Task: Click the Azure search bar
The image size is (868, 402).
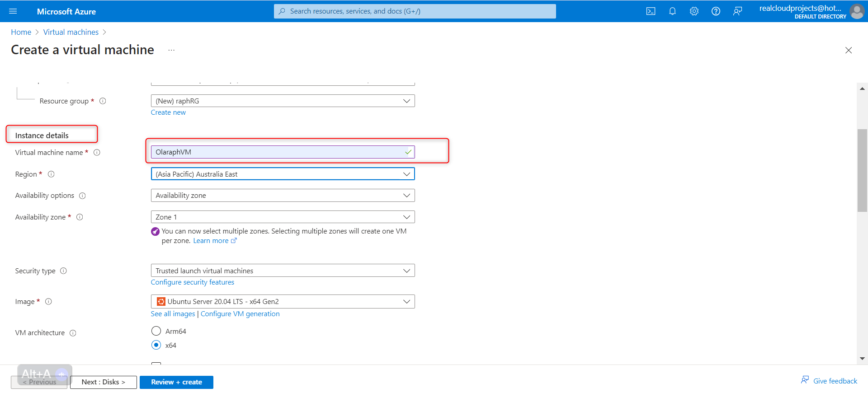Action: 415,11
